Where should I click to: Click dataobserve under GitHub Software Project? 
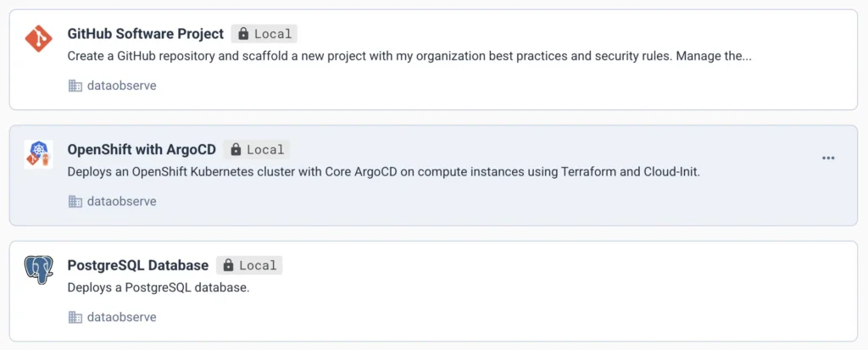coord(121,86)
